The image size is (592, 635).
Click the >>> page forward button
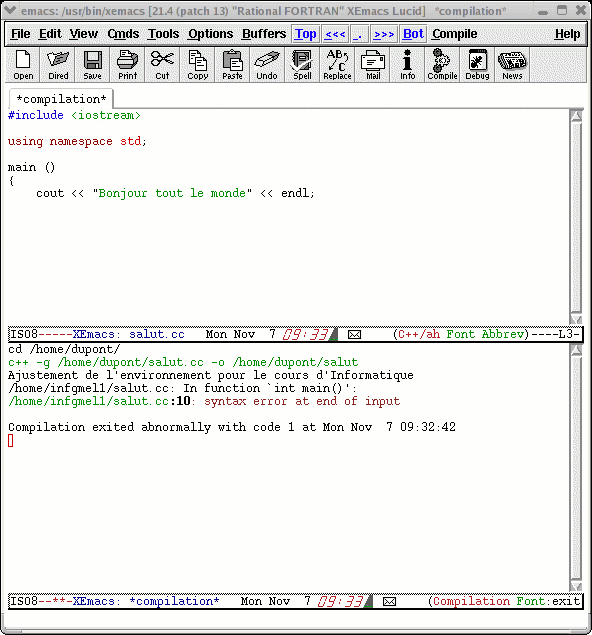(384, 34)
